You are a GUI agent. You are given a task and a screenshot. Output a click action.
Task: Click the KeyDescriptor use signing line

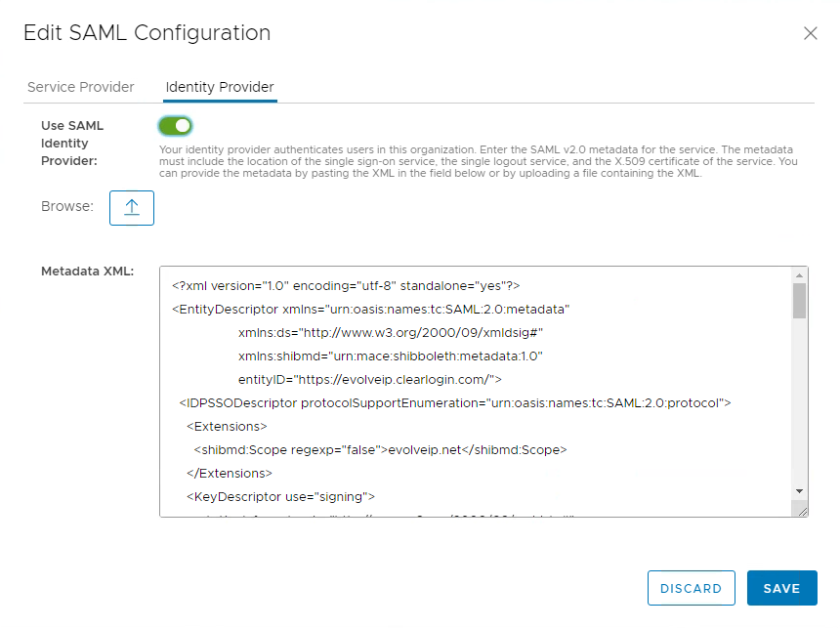pyautogui.click(x=280, y=496)
